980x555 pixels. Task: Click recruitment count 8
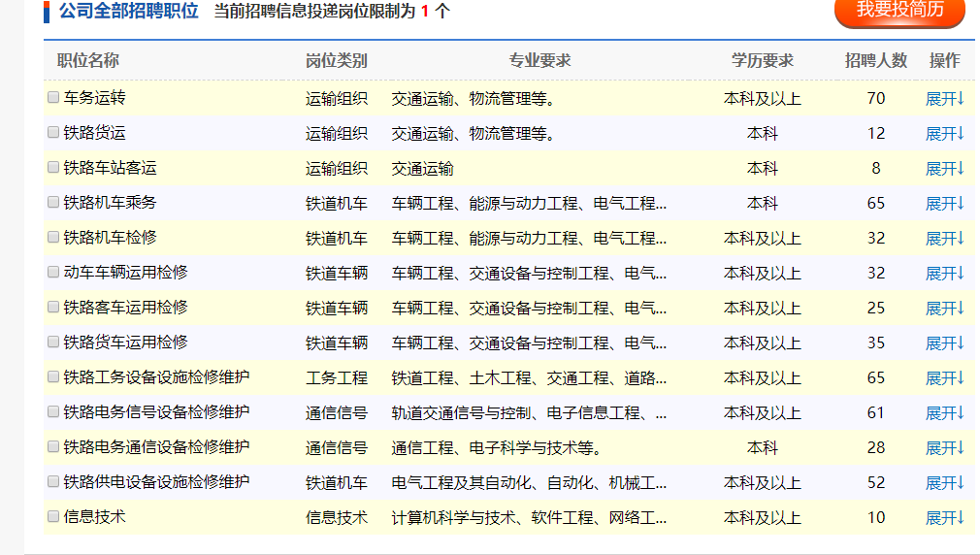pyautogui.click(x=875, y=168)
